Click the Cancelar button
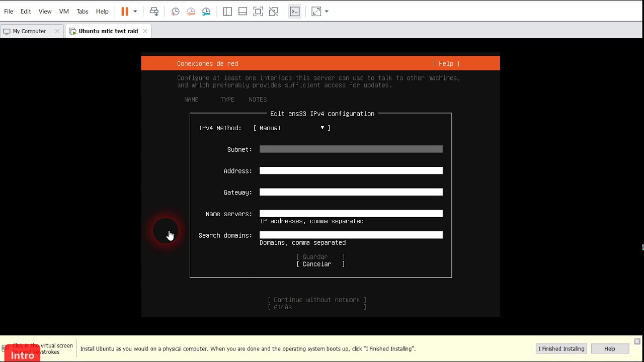 (320, 264)
